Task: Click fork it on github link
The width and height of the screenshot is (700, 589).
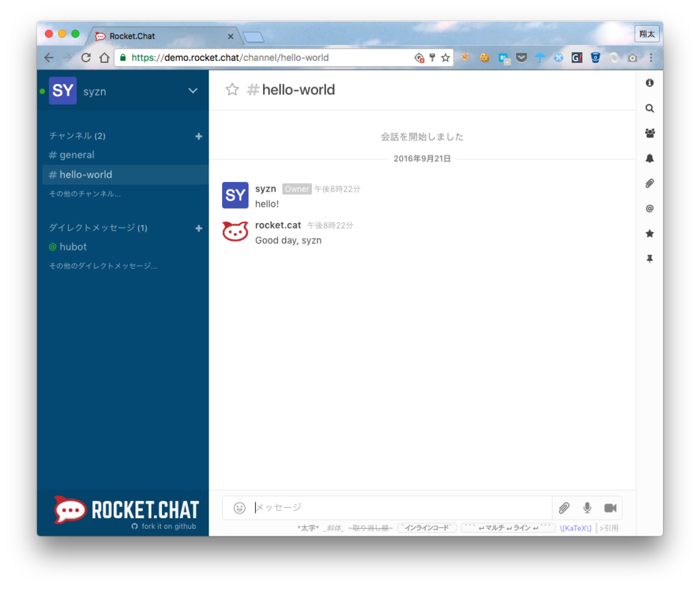Action: pos(164,527)
